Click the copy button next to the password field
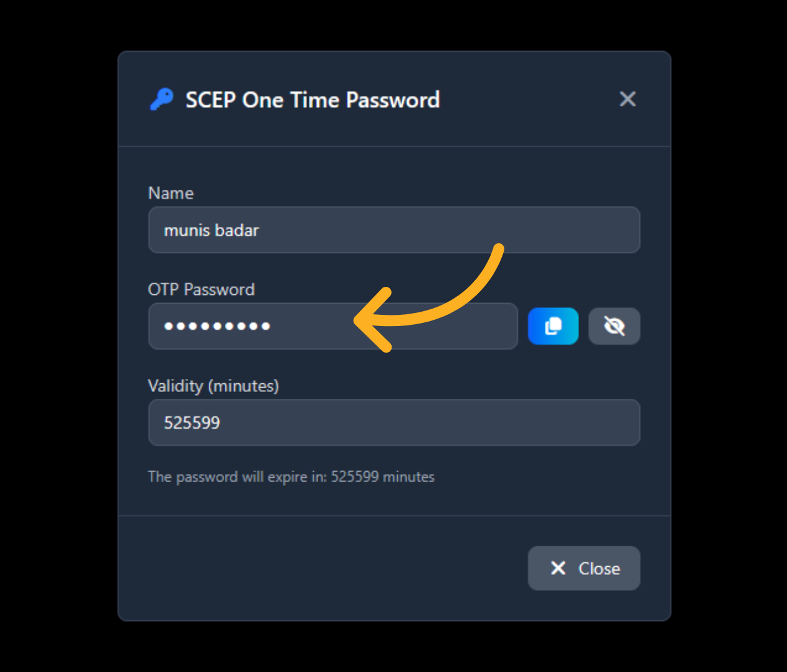The image size is (787, 672). pos(552,326)
